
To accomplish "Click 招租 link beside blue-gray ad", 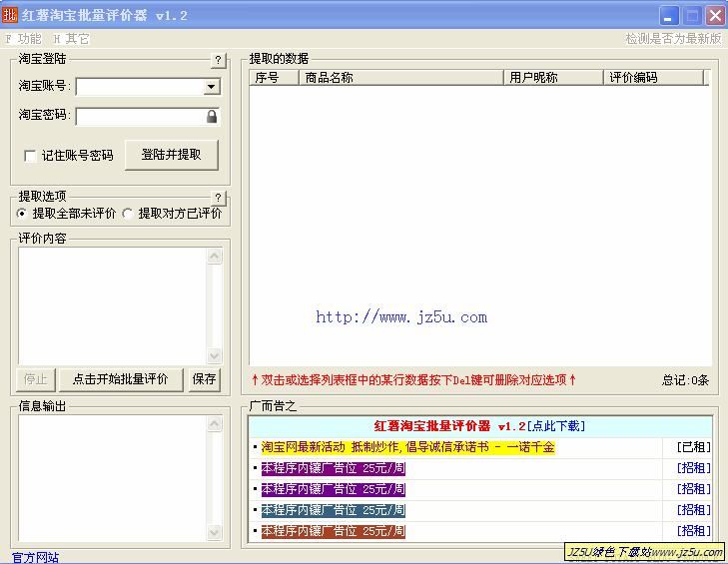I will (694, 510).
